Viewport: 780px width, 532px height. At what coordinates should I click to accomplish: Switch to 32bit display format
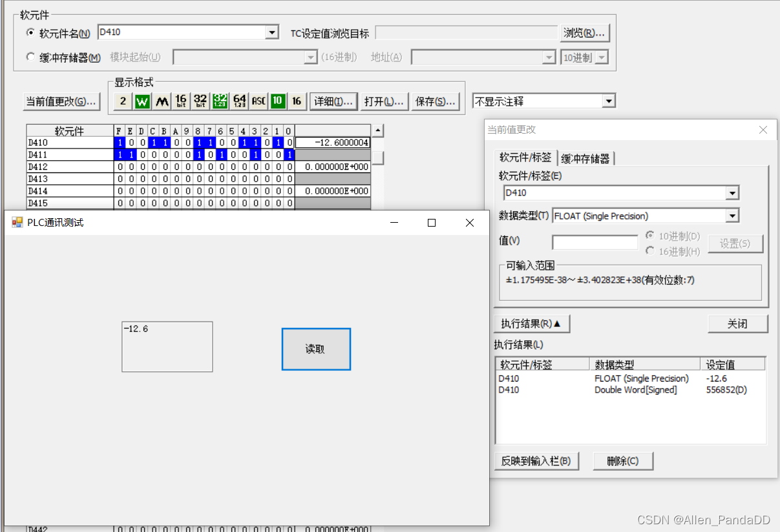tap(200, 101)
